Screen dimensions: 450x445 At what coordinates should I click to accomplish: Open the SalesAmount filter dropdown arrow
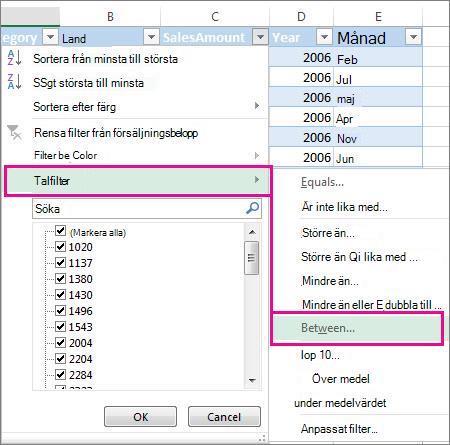260,37
